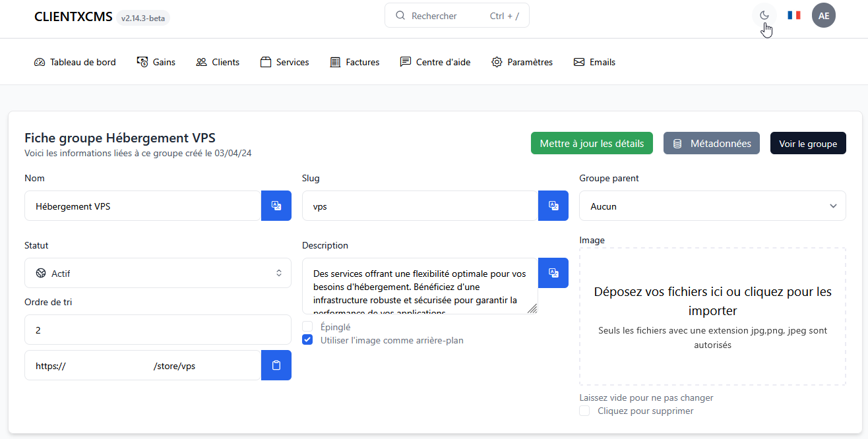Click the Laissez vide pour ne pas changer text
This screenshot has width=868, height=439.
click(646, 397)
